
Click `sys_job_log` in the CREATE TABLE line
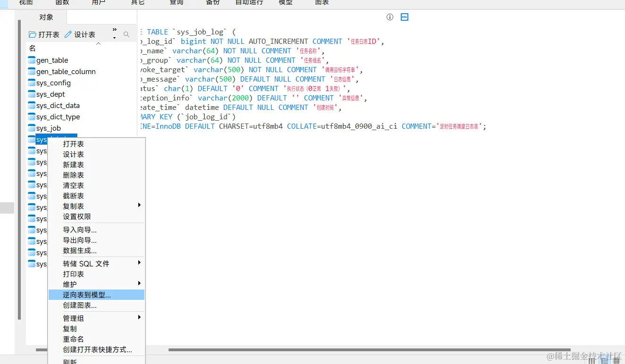point(200,32)
